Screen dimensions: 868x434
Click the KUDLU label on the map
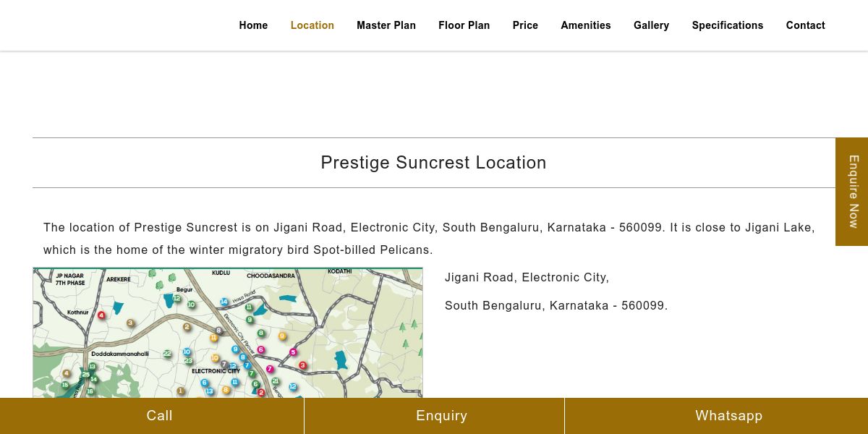(221, 273)
